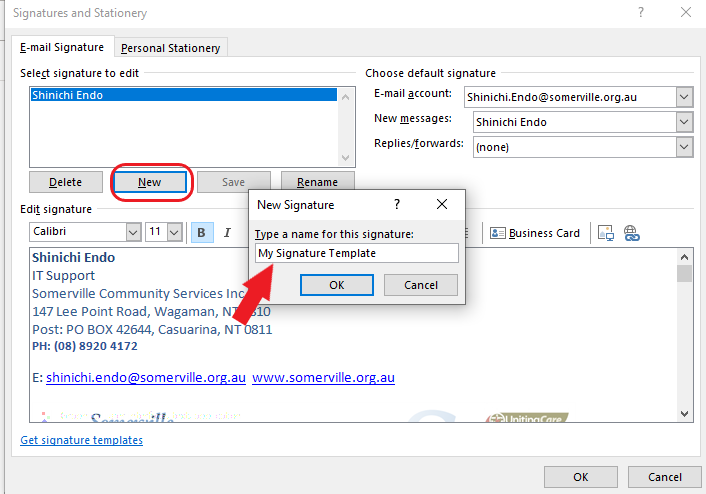Click signature name field in New Signature
This screenshot has width=706, height=494.
[357, 253]
